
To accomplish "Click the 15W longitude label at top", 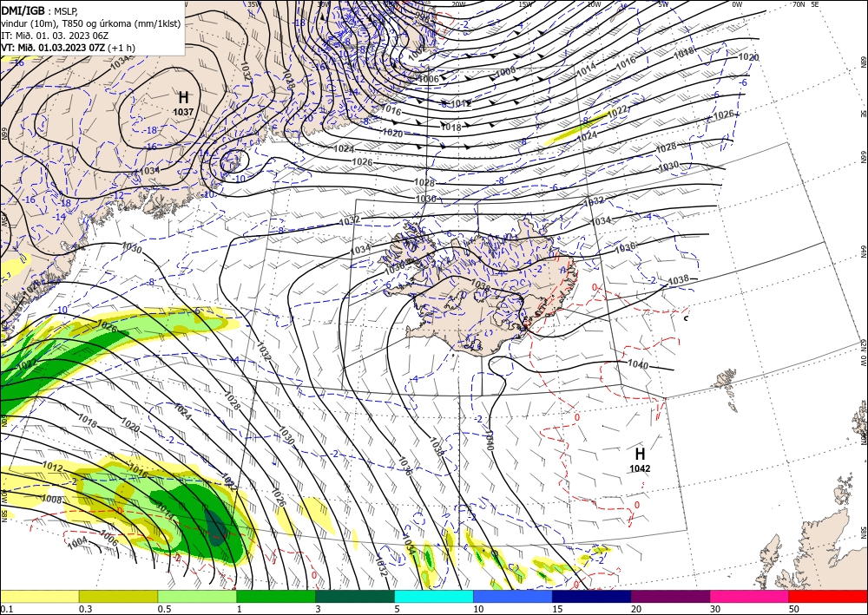I will point(525,4).
